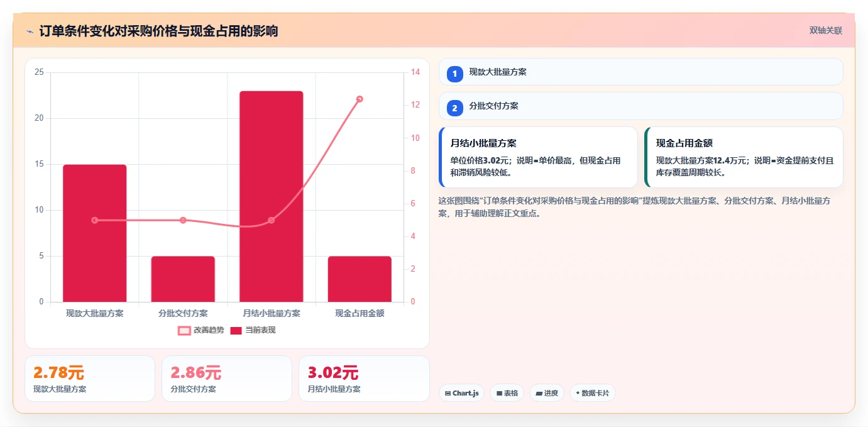Click the 数据卡片 tag

click(593, 393)
